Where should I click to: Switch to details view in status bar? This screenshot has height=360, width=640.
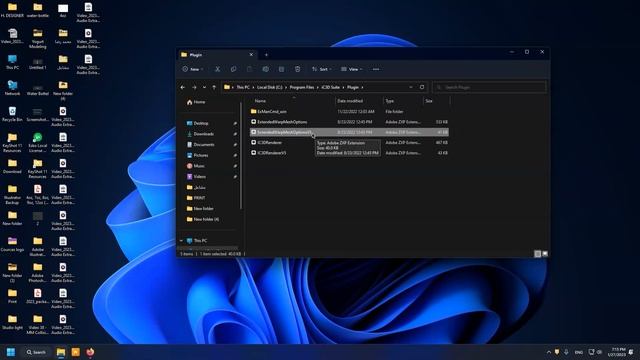pos(538,254)
